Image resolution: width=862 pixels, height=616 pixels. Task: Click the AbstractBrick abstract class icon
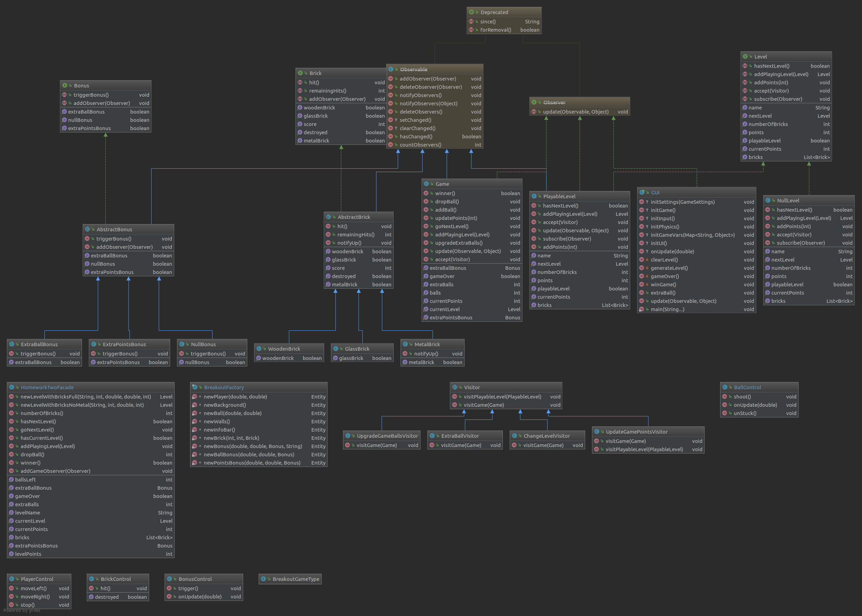coord(328,217)
